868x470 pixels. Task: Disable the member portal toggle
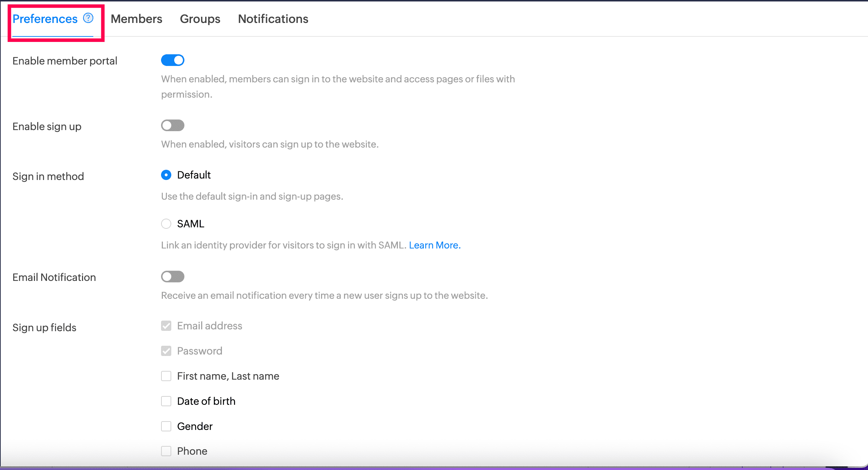173,60
